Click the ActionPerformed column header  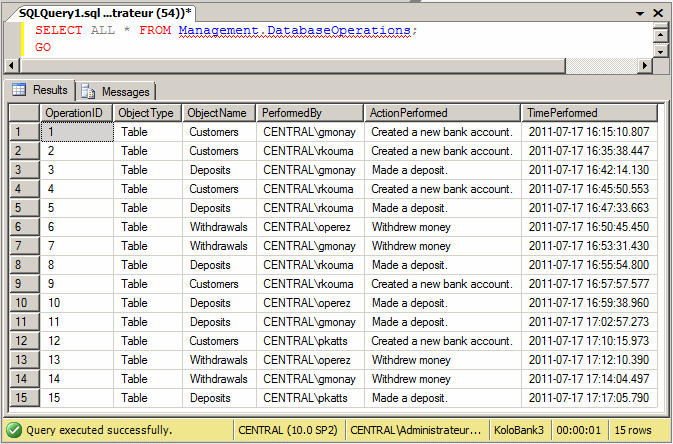coord(443,113)
